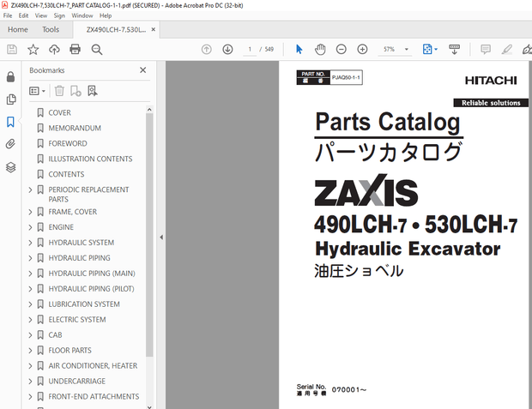This screenshot has height=409, width=532.
Task: Expand HYDRAULIC PIPING bookmark
Action: tap(30, 258)
